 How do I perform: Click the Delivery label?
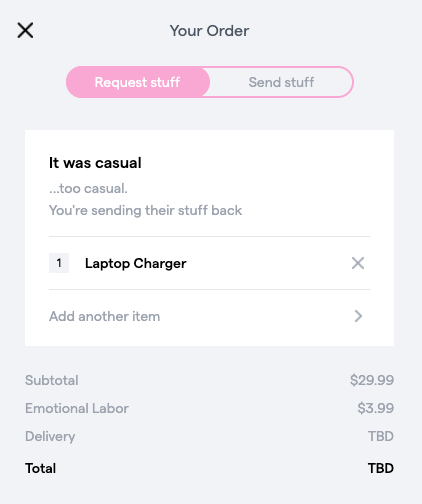50,437
